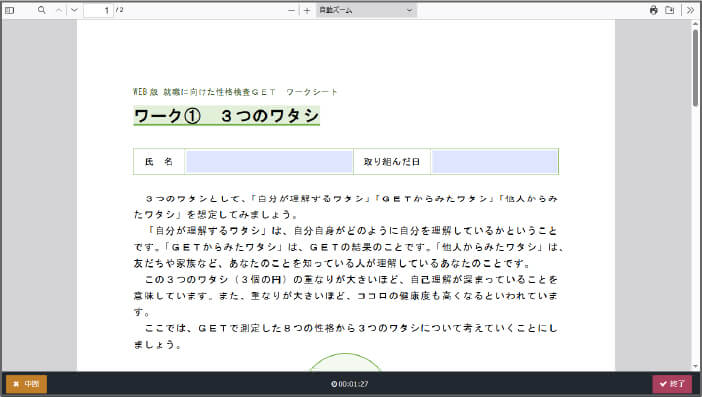Click the label 取り組んだ日

click(392, 162)
